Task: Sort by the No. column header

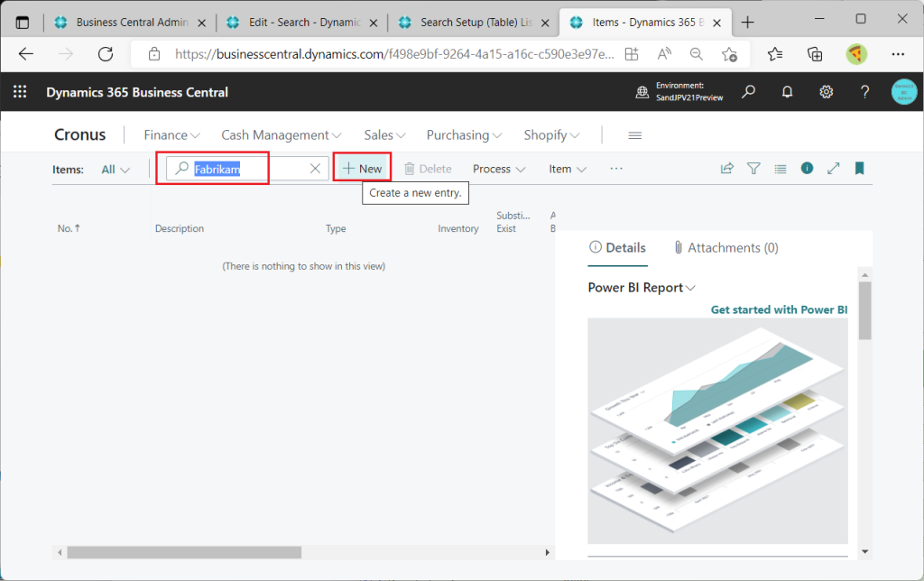Action: [69, 228]
